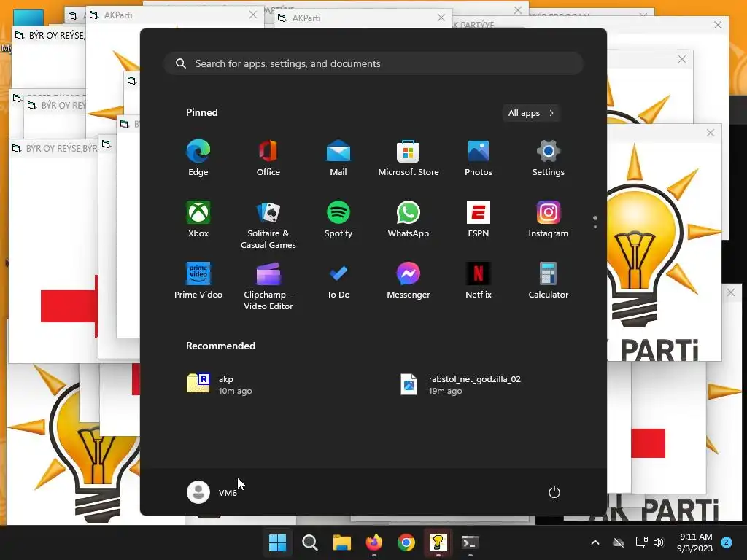Click the volume speaker tray icon
Viewport: 747px width, 560px height.
[659, 542]
